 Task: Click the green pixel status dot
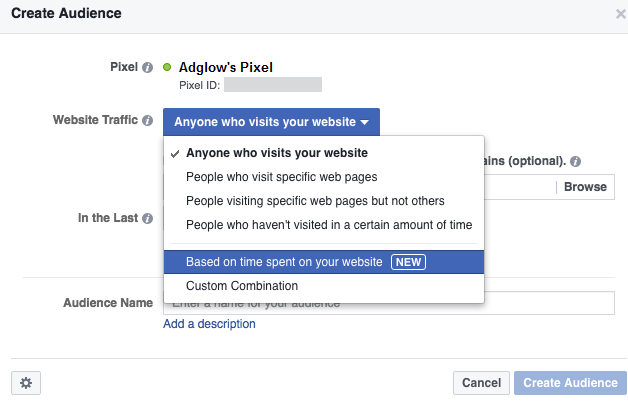pos(167,67)
